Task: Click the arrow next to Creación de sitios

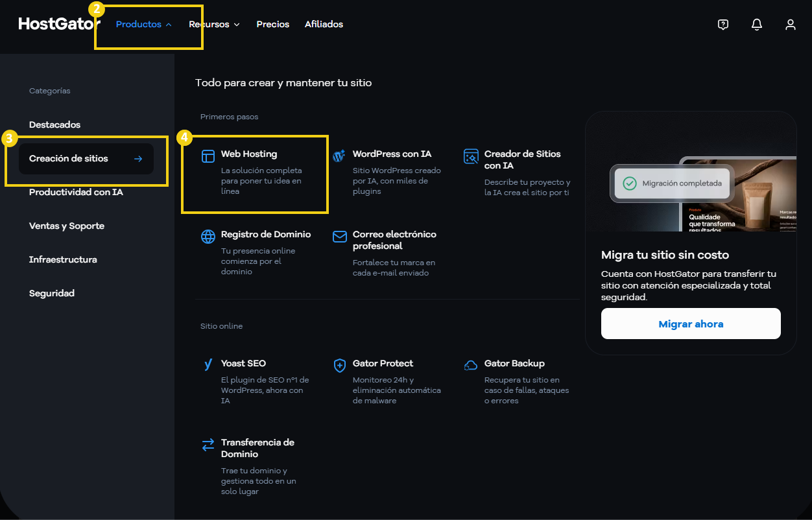Action: (x=138, y=159)
